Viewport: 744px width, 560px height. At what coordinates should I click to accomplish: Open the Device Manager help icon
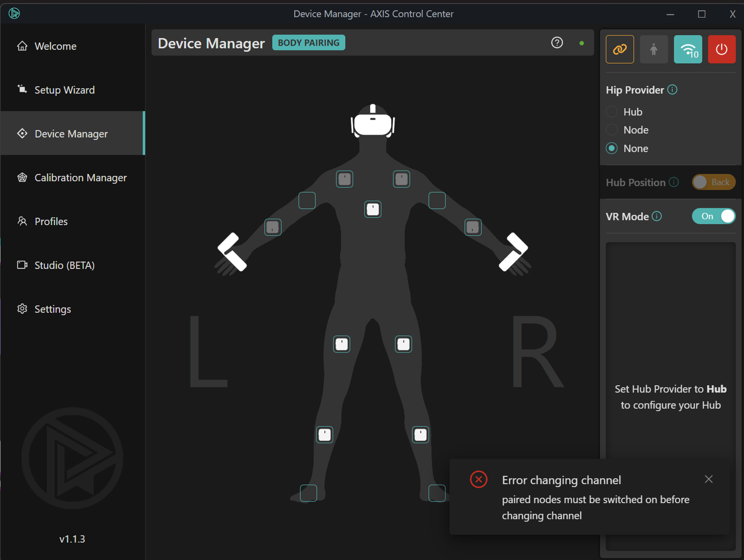pyautogui.click(x=557, y=43)
